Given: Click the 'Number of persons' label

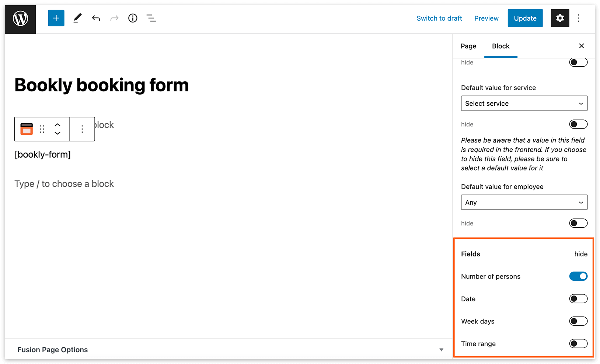Looking at the screenshot, I should [491, 277].
